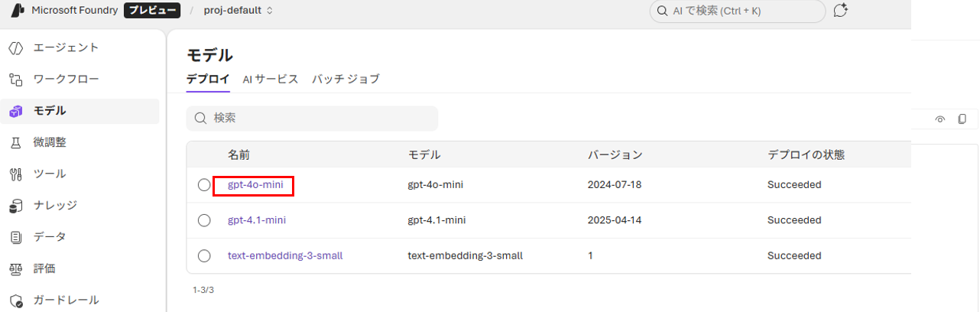
Task: Click the 微調整 flask icon
Action: (16, 142)
